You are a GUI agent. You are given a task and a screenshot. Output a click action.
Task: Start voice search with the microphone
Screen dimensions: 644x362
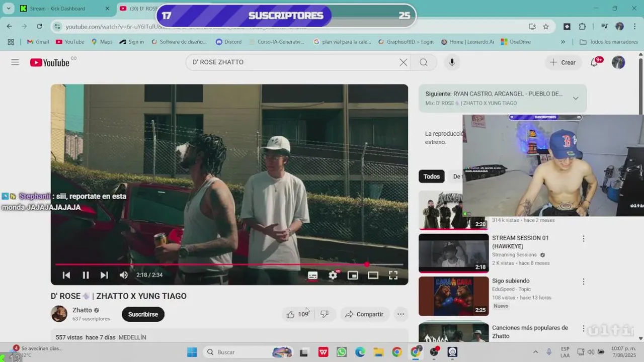click(452, 62)
